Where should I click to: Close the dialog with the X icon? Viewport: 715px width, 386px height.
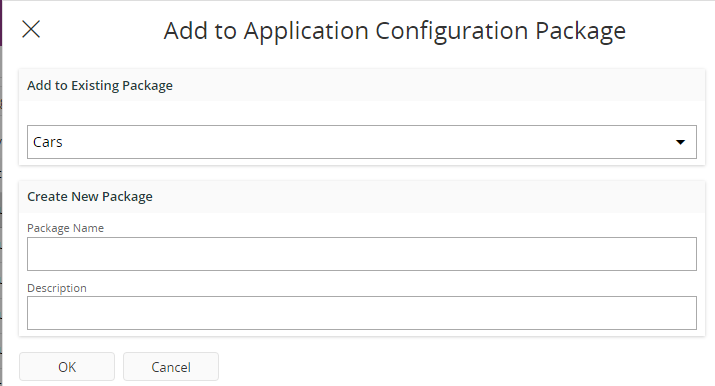[x=31, y=30]
